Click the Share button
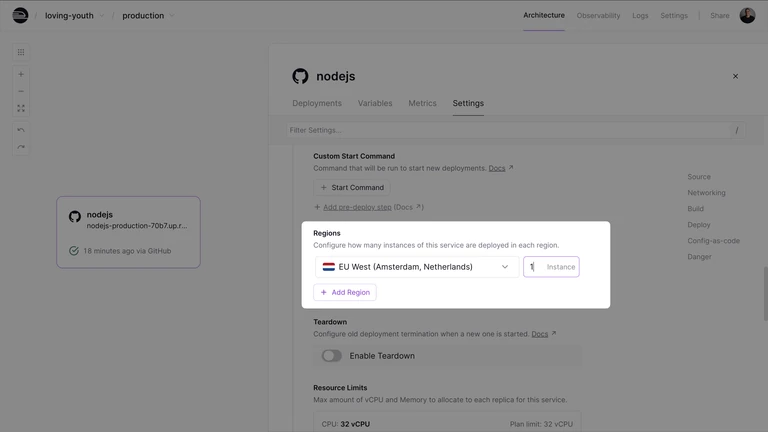Screen dimensions: 768x432 coord(720,16)
